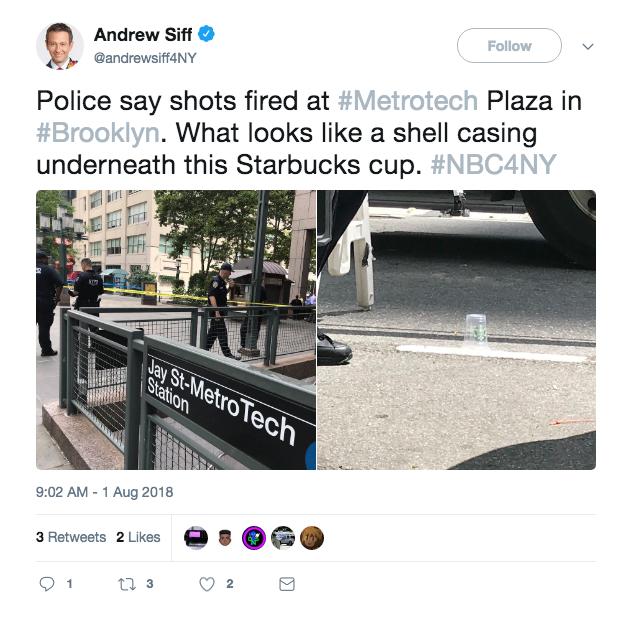Open Andrew Siff's profile picture

(60, 46)
